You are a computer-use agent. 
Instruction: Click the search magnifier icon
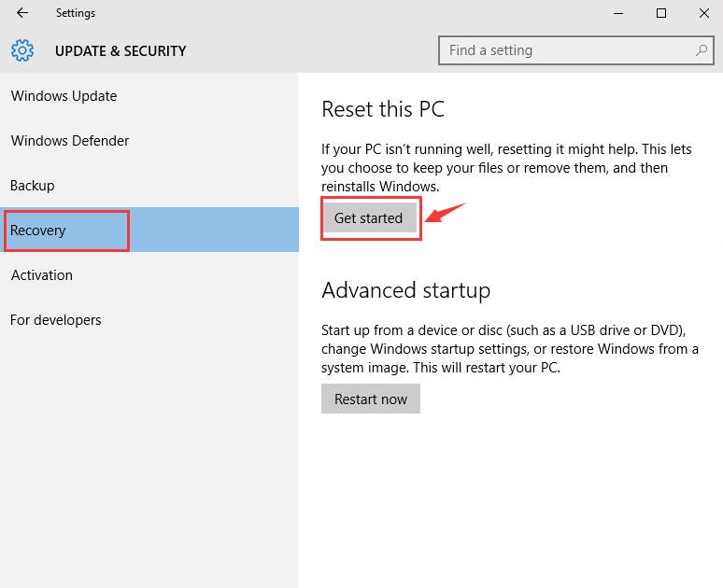pos(702,50)
